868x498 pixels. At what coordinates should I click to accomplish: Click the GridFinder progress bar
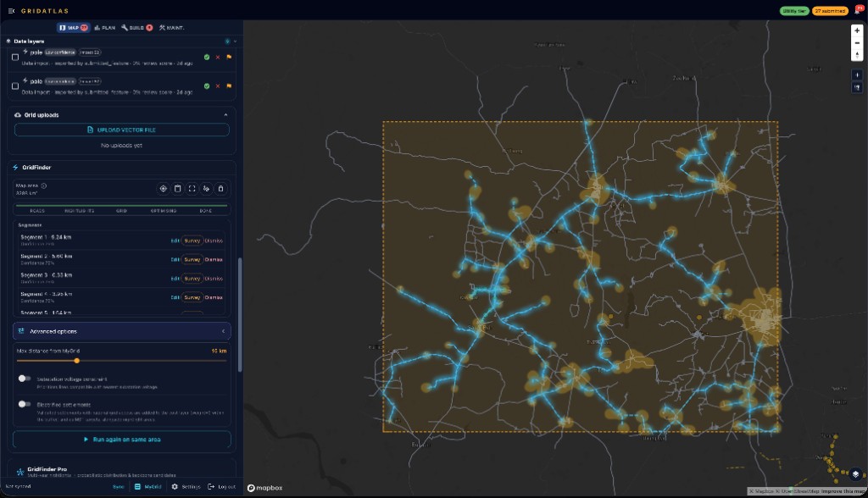click(x=122, y=205)
